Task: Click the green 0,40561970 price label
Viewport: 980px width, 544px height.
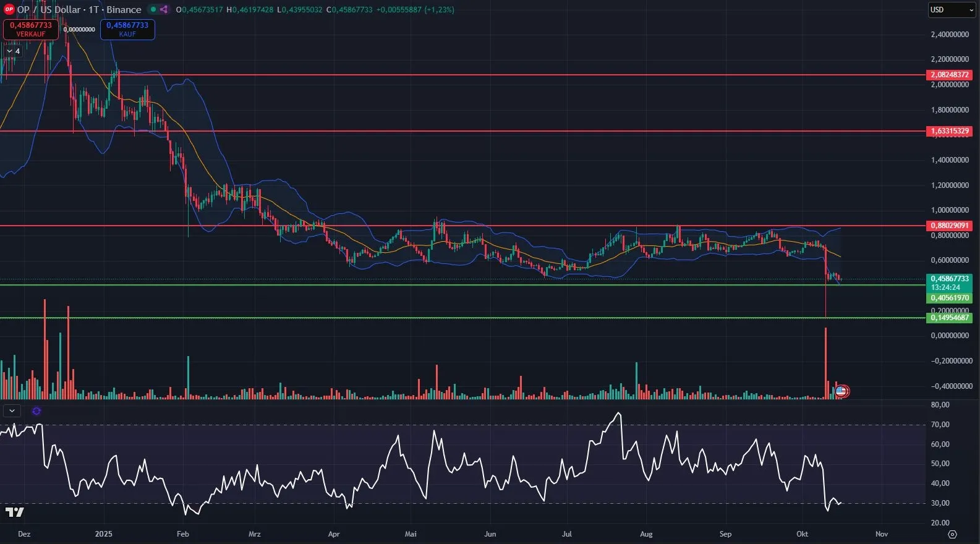Action: (949, 298)
